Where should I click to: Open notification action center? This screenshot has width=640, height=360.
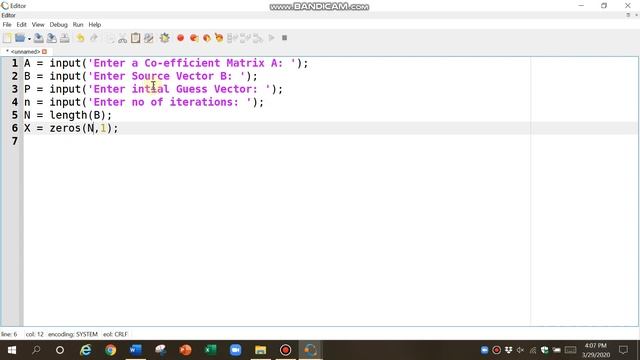[623, 350]
